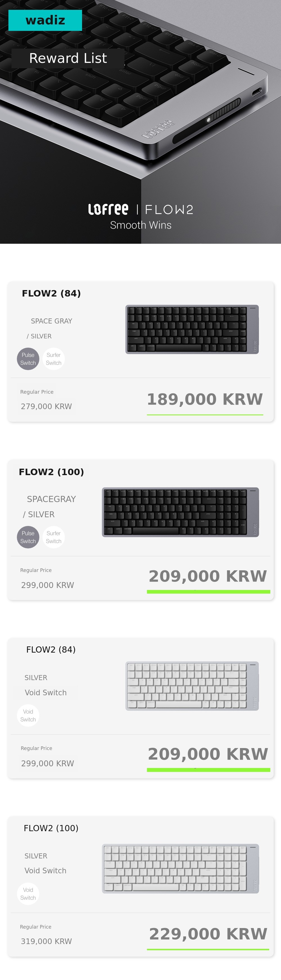This screenshot has height=980, width=281.
Task: Click the 279,000 KRW regular price
Action: coord(46,406)
